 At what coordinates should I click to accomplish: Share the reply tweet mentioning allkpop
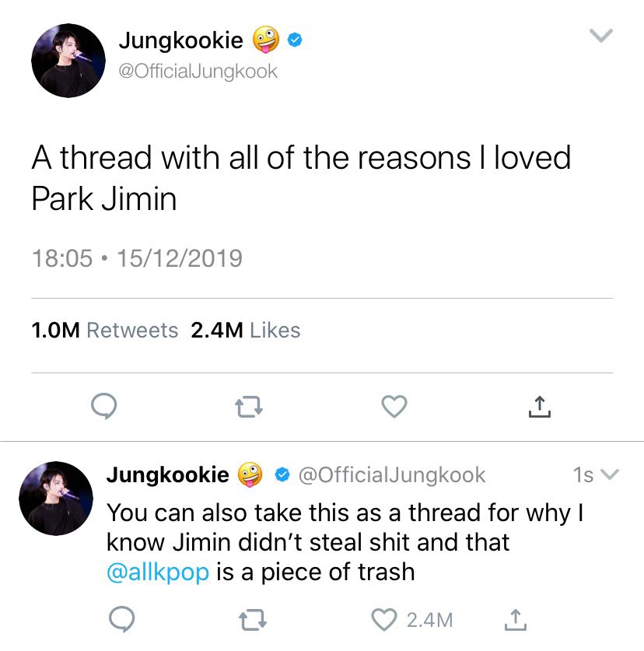pyautogui.click(x=516, y=620)
